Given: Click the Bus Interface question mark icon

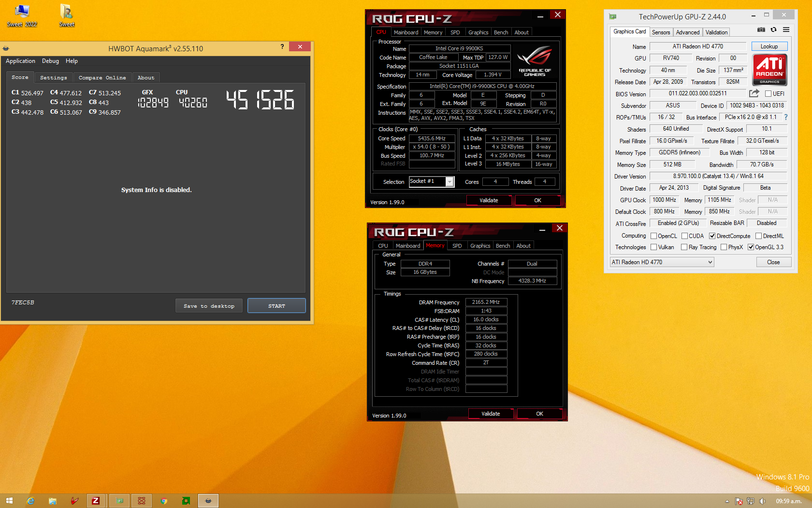Looking at the screenshot, I should (786, 117).
